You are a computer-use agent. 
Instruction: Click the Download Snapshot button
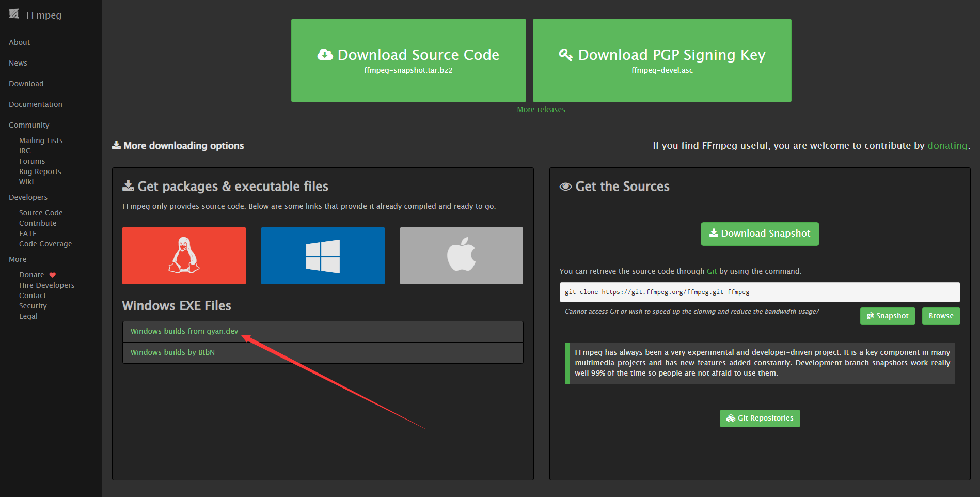[x=760, y=234]
